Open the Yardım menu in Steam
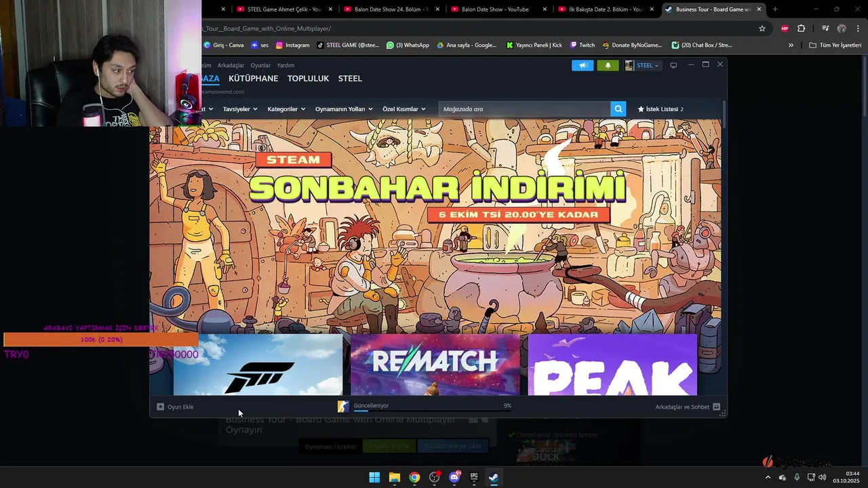Screen dimensions: 868x488 tap(285, 66)
